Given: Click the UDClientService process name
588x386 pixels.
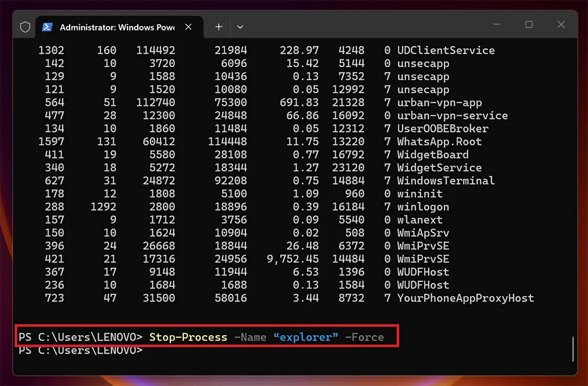Looking at the screenshot, I should (446, 50).
